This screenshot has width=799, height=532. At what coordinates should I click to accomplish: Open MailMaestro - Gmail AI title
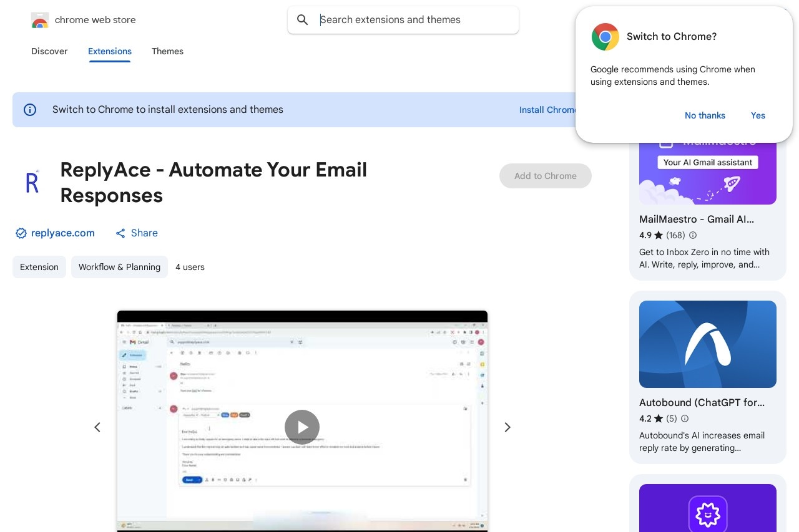pos(697,219)
